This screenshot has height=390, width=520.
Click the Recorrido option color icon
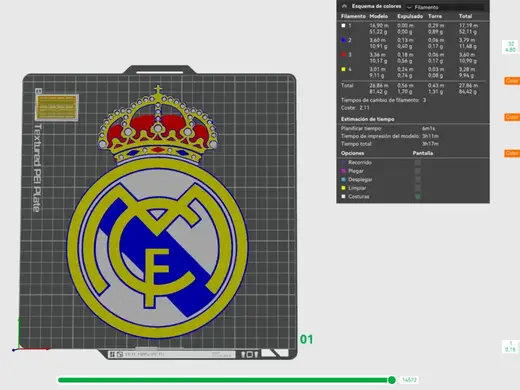(343, 162)
